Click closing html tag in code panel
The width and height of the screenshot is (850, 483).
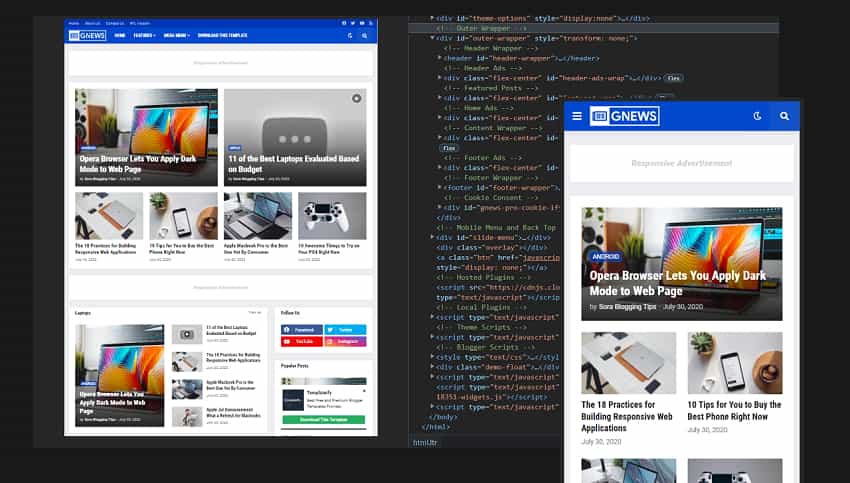pyautogui.click(x=435, y=427)
